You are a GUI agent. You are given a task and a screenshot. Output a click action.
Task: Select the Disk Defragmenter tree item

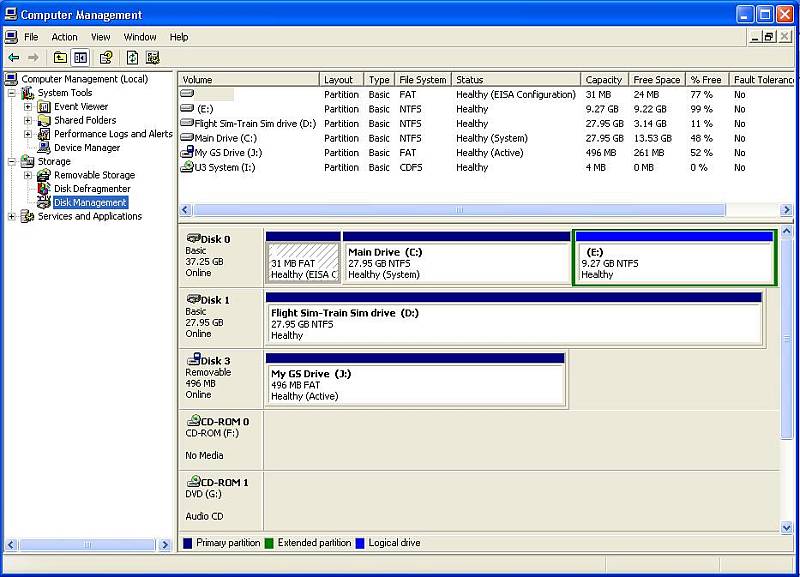(91, 189)
